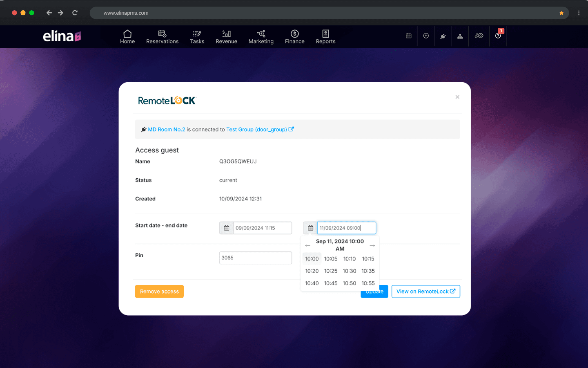Screen dimensions: 588x368
Task: Focus the end date input field
Action: pyautogui.click(x=347, y=228)
